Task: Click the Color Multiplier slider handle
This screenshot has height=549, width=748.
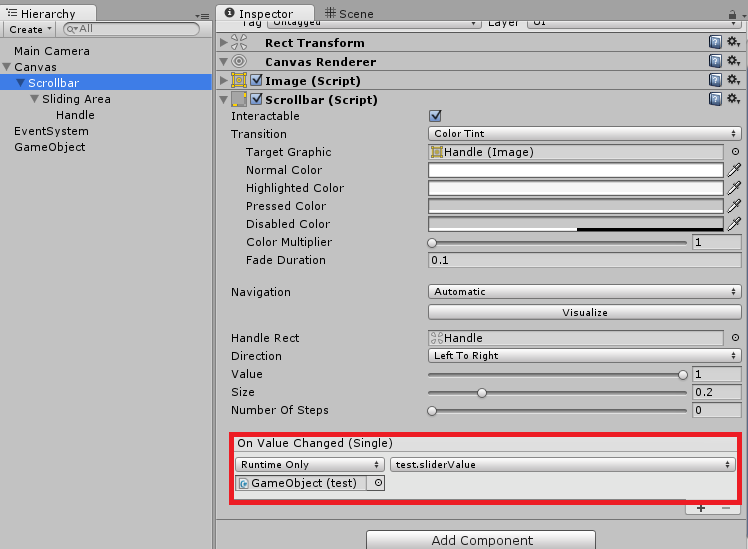Action: click(x=432, y=243)
